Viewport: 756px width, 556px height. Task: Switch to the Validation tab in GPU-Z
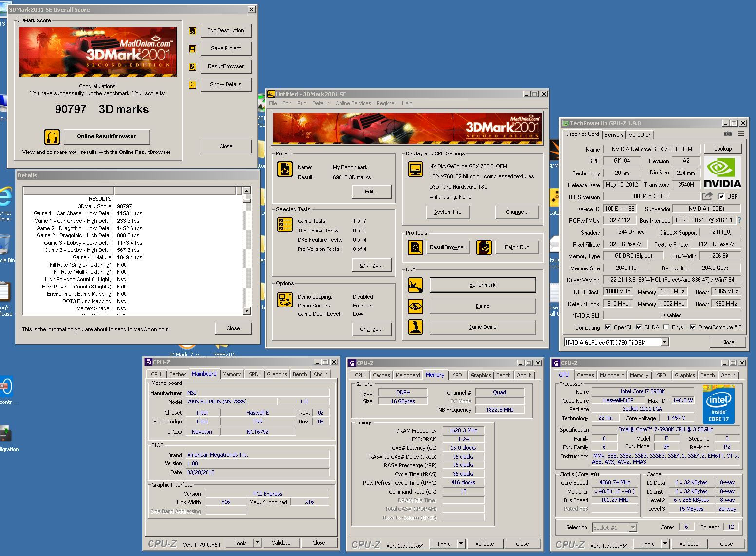(640, 135)
